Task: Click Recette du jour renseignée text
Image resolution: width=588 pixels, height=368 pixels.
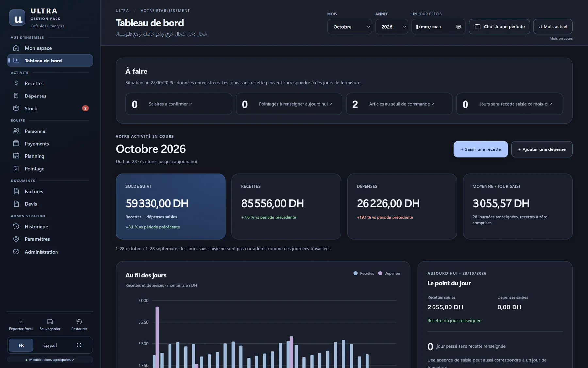Action: click(x=454, y=321)
